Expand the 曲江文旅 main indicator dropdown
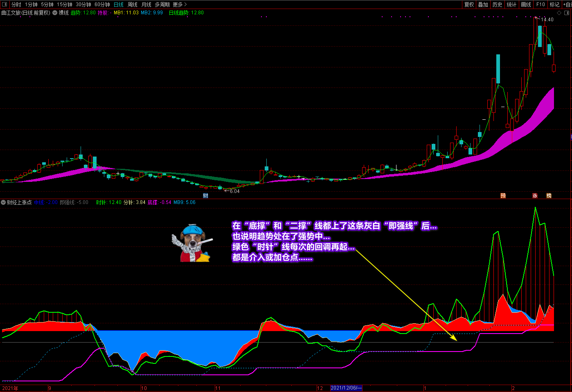 pos(55,13)
